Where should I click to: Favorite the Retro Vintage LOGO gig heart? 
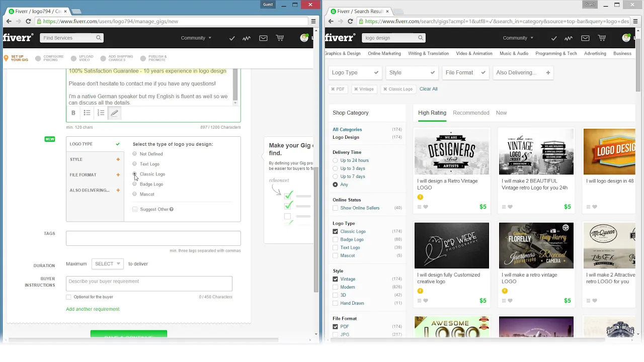click(x=426, y=207)
